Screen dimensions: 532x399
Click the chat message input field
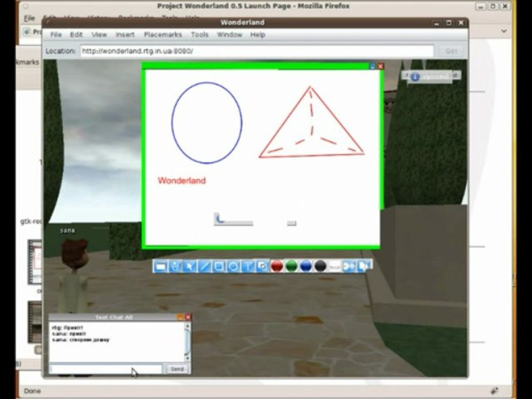[106, 369]
